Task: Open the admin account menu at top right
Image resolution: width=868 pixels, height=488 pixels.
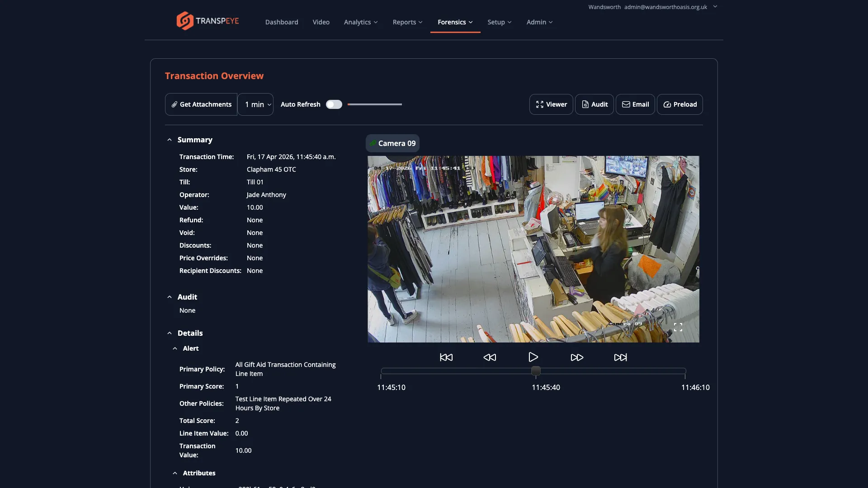Action: pyautogui.click(x=715, y=7)
